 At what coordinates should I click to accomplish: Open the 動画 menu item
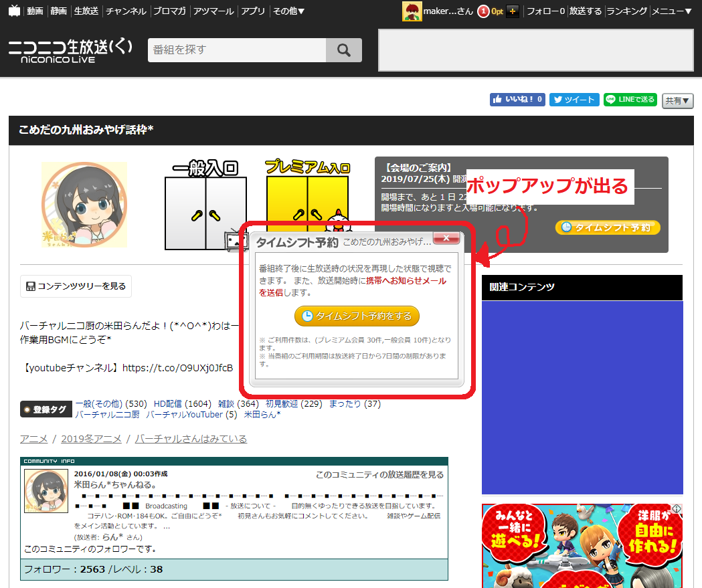click(x=35, y=11)
